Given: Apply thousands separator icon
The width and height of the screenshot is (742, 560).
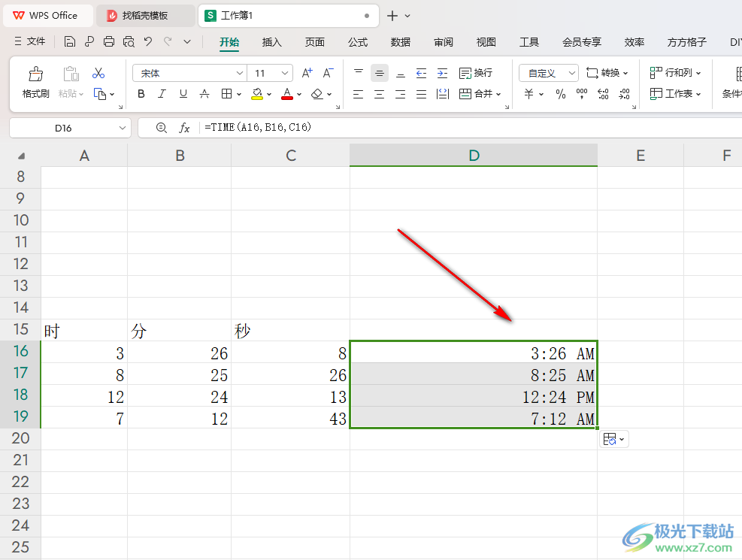Looking at the screenshot, I should [x=582, y=94].
